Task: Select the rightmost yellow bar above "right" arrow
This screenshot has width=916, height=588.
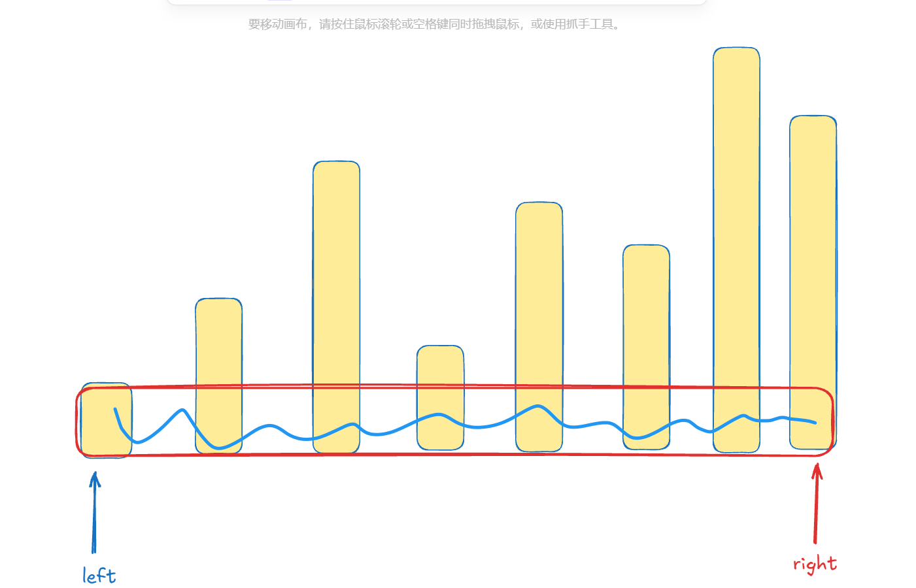Action: click(x=813, y=282)
